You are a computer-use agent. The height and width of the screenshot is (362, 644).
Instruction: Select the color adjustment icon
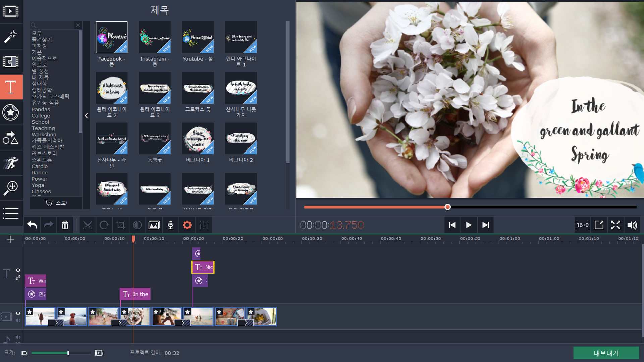(x=137, y=225)
